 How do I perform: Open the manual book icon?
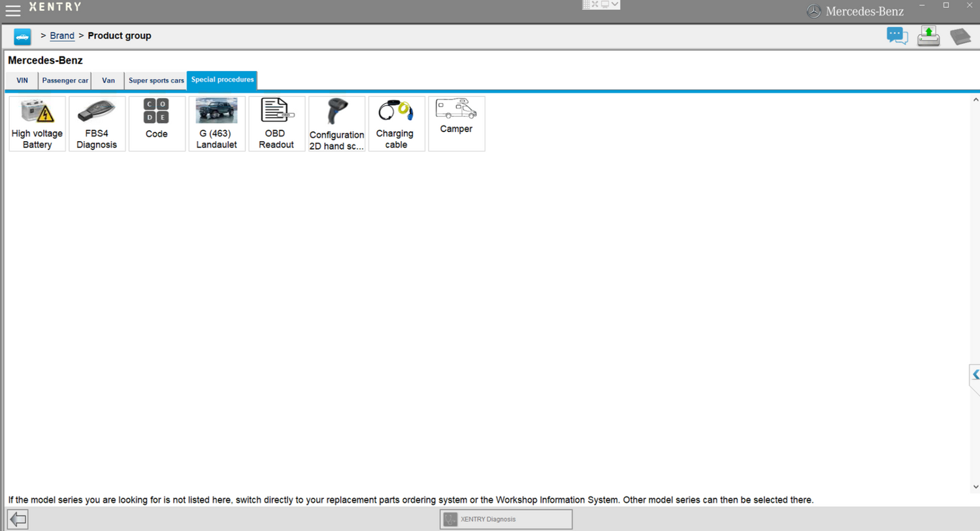[960, 36]
